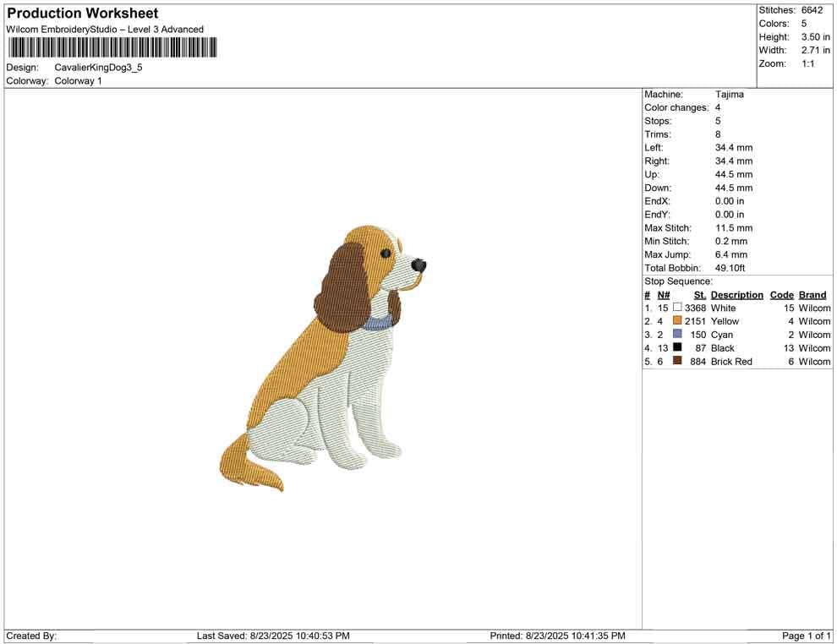Click the Brand column header
The image size is (837, 644).
[812, 294]
